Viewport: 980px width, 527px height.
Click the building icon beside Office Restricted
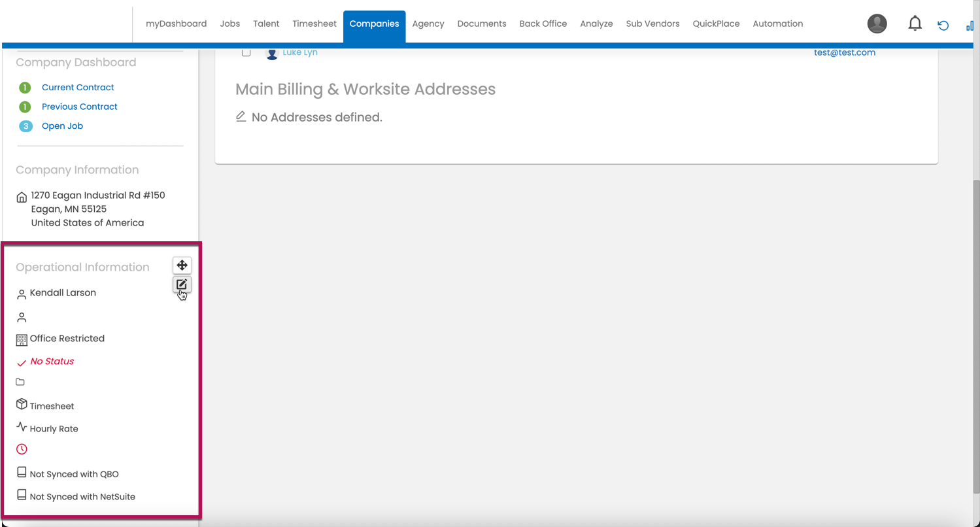(22, 339)
